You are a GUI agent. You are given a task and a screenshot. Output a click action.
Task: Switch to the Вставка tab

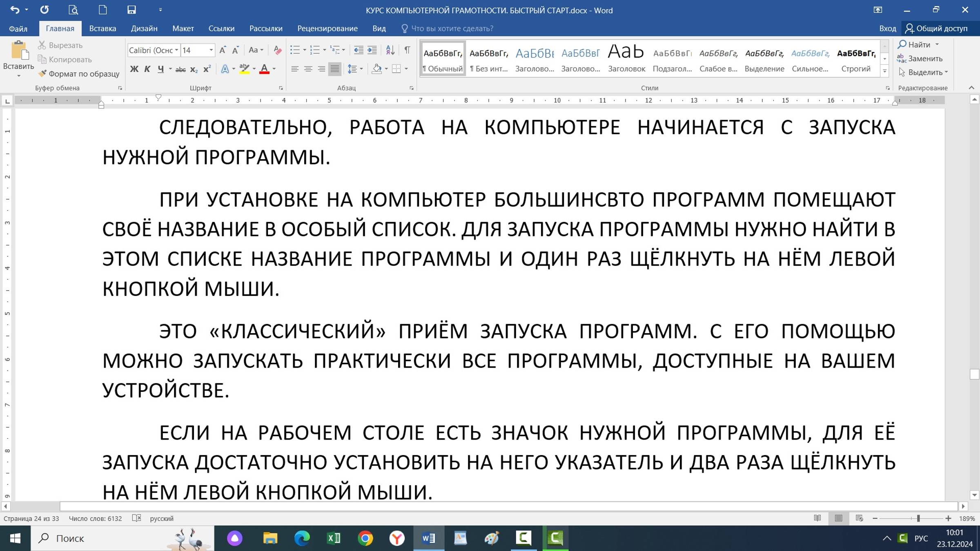pyautogui.click(x=102, y=29)
